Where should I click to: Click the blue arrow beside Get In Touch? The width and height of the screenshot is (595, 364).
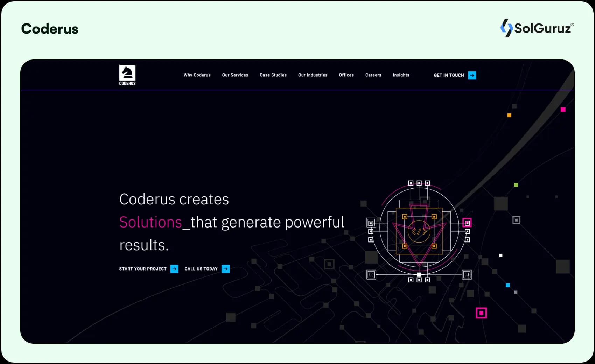472,75
